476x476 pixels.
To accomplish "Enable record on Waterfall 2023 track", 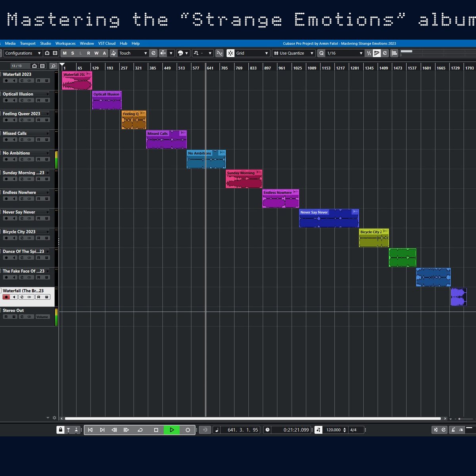I will pos(6,81).
